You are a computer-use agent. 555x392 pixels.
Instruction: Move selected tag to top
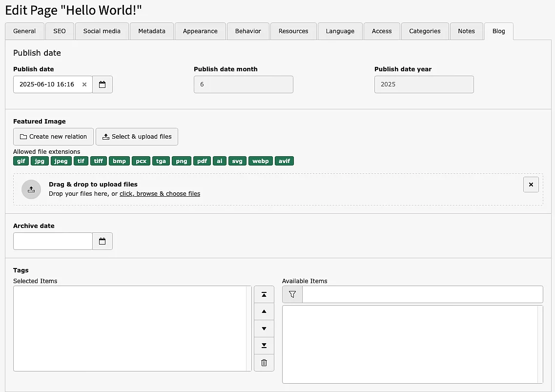click(x=264, y=294)
